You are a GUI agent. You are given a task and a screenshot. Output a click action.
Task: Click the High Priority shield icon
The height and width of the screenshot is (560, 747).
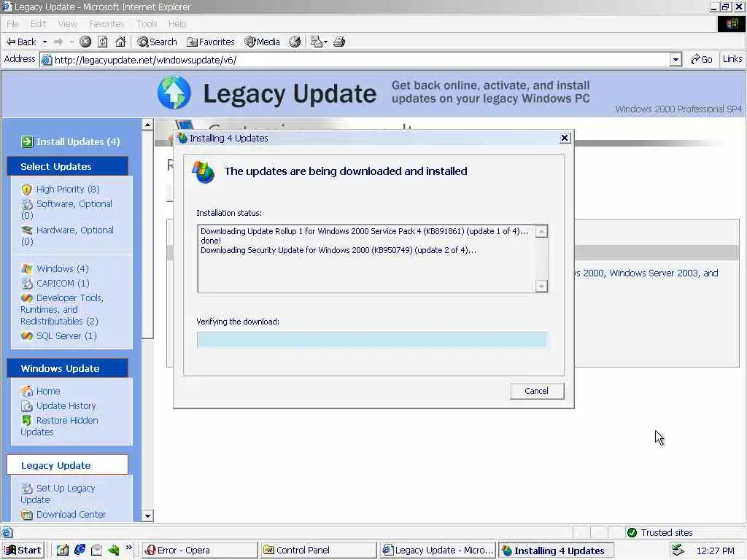(x=27, y=190)
